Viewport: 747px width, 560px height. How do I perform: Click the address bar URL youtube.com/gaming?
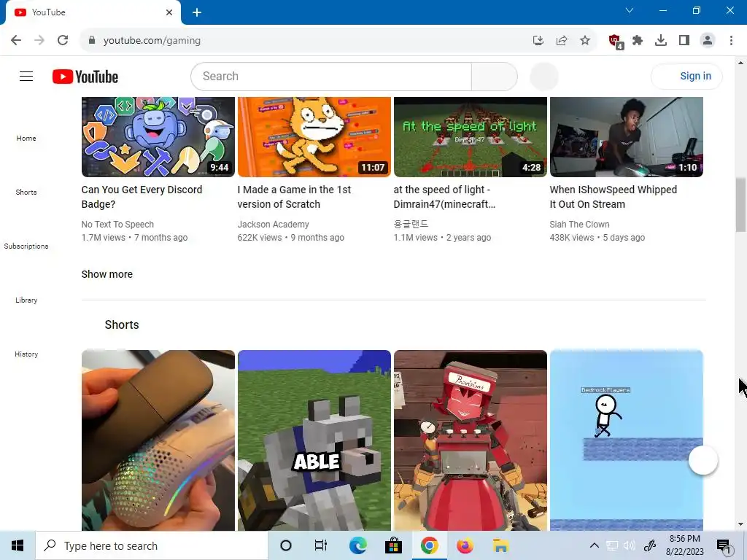click(x=152, y=41)
